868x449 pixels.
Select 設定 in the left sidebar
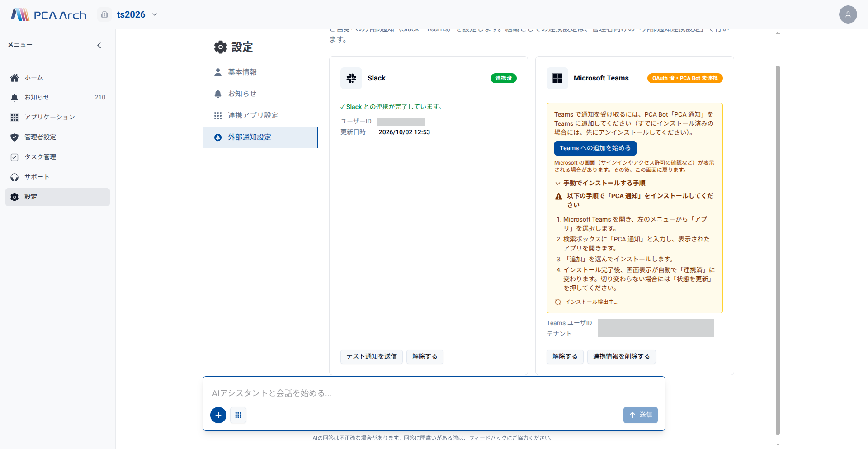click(57, 197)
